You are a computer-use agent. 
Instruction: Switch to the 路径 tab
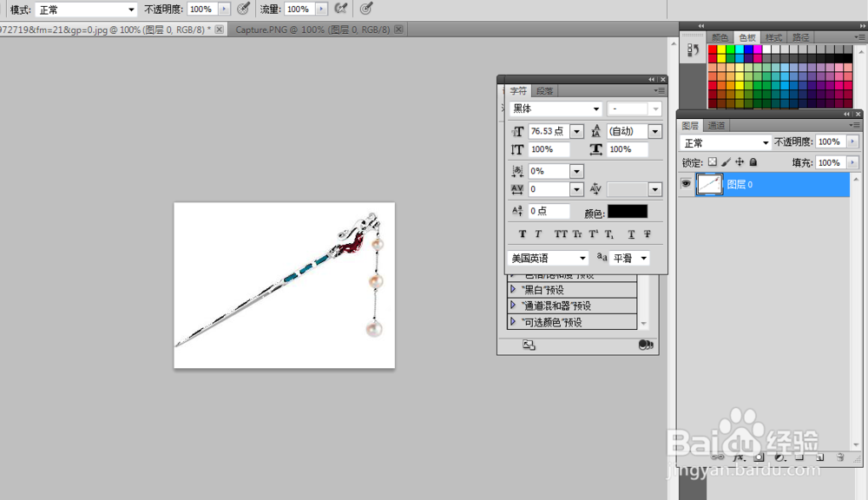(800, 37)
